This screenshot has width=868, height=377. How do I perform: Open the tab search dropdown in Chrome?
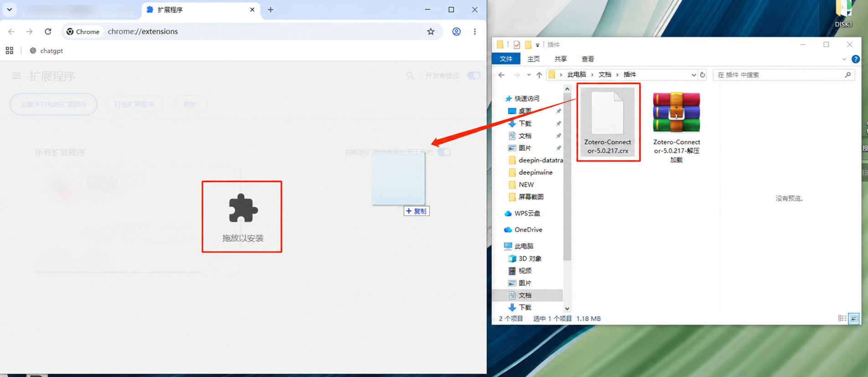click(x=10, y=10)
